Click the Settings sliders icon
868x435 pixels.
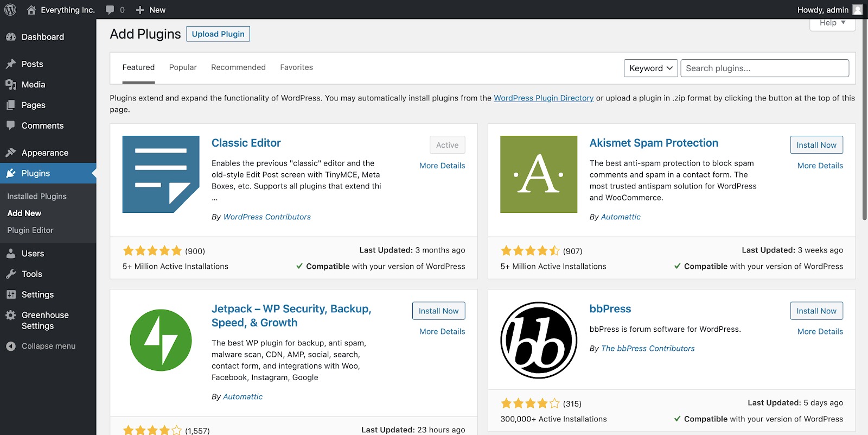(x=11, y=294)
